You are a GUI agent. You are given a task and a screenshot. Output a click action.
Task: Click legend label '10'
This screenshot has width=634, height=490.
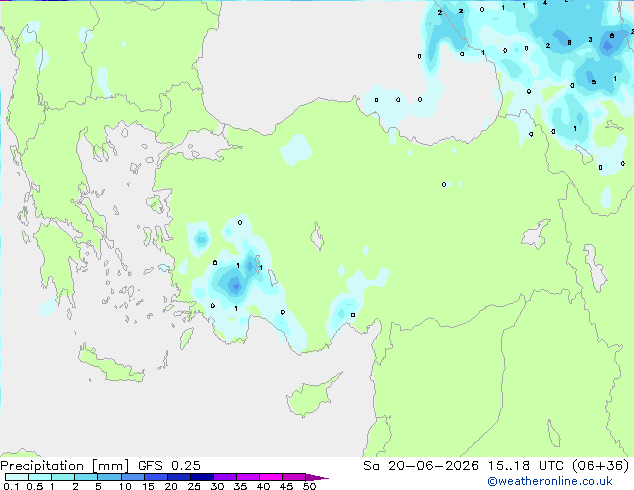click(x=125, y=486)
